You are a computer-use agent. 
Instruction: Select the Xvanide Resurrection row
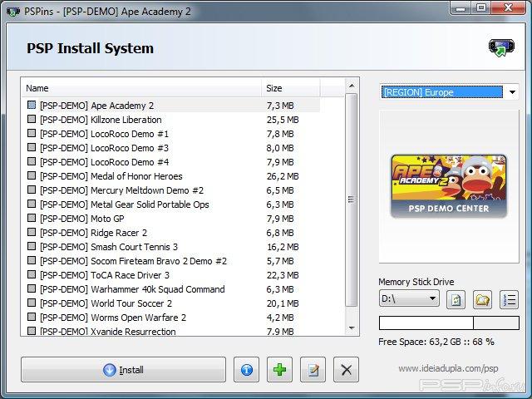tap(170, 331)
